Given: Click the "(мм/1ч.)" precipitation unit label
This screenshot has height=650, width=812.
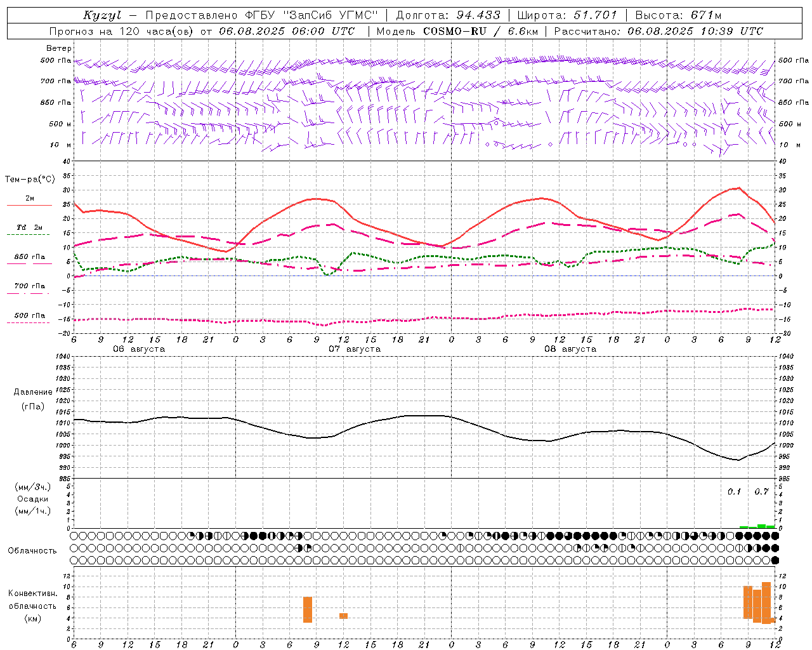Looking at the screenshot, I should (x=33, y=512).
